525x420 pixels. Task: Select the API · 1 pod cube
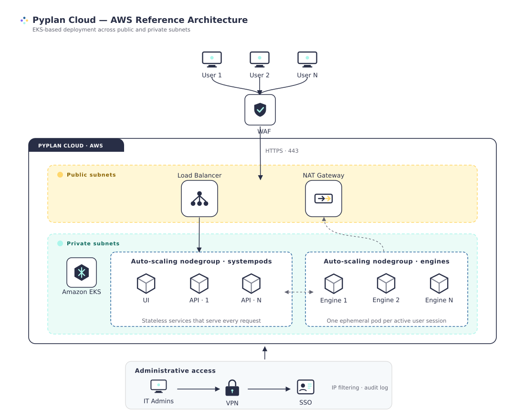point(199,283)
